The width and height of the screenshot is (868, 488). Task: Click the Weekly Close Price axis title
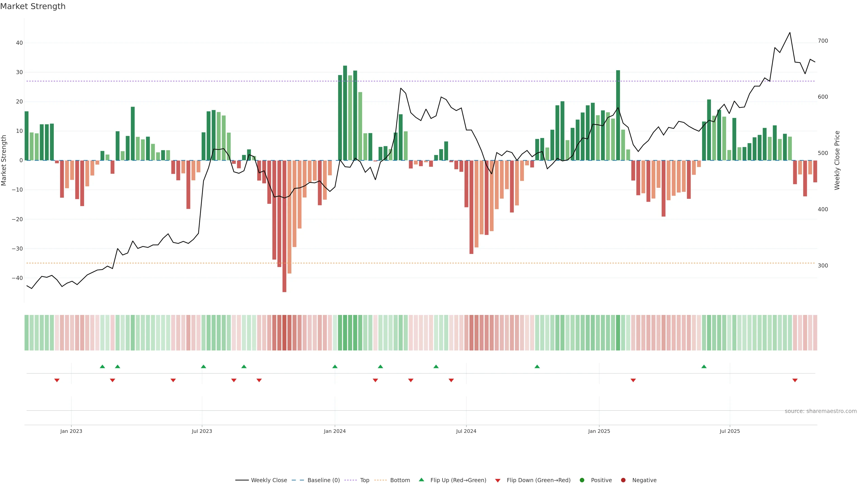[x=837, y=160]
